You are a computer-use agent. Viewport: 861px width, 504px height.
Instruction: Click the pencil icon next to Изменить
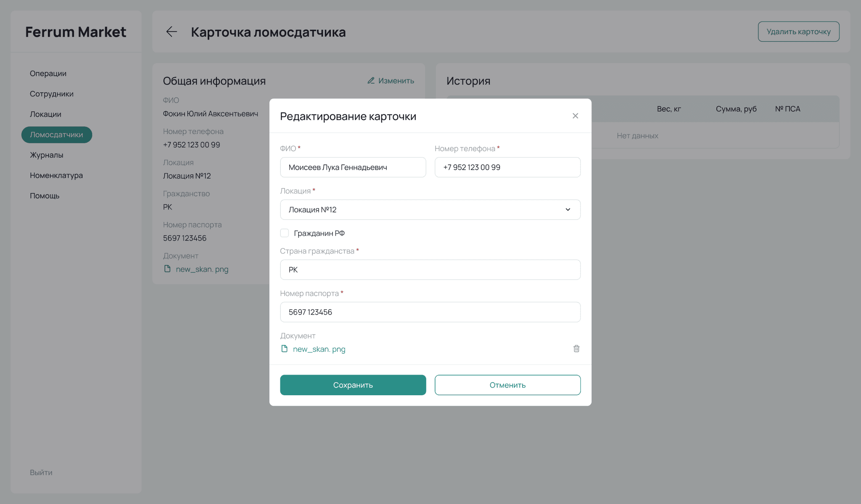point(371,81)
